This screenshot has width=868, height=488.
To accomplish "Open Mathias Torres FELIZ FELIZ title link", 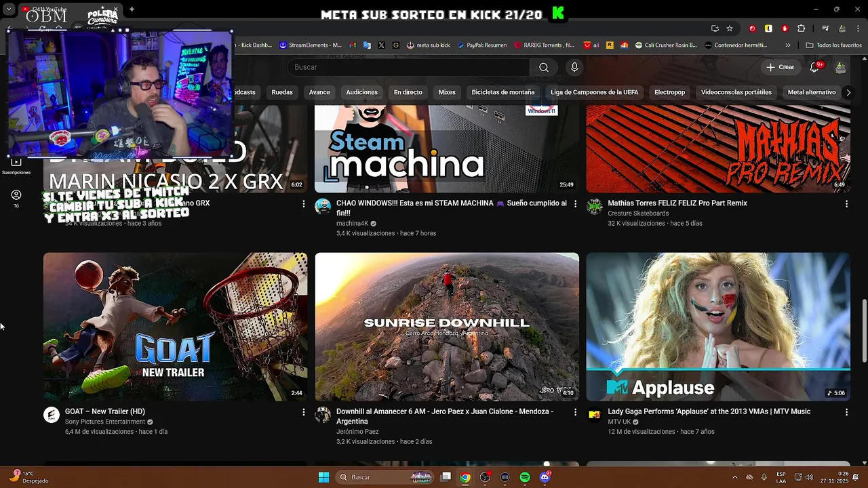I will (677, 203).
